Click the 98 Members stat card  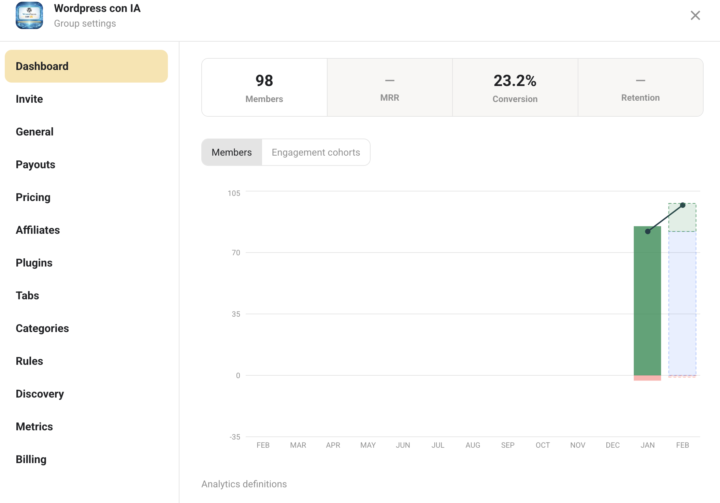click(x=264, y=87)
